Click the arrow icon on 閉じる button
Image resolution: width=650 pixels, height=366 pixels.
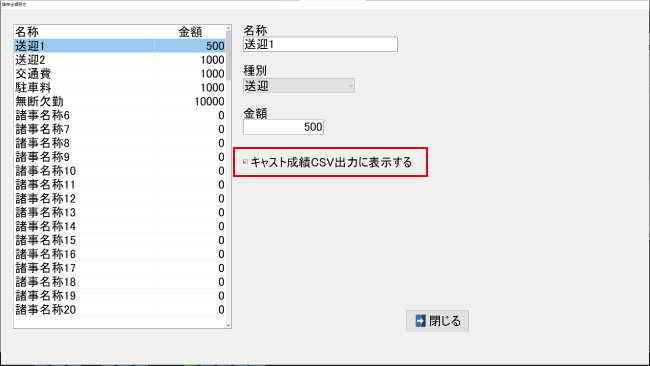(420, 321)
